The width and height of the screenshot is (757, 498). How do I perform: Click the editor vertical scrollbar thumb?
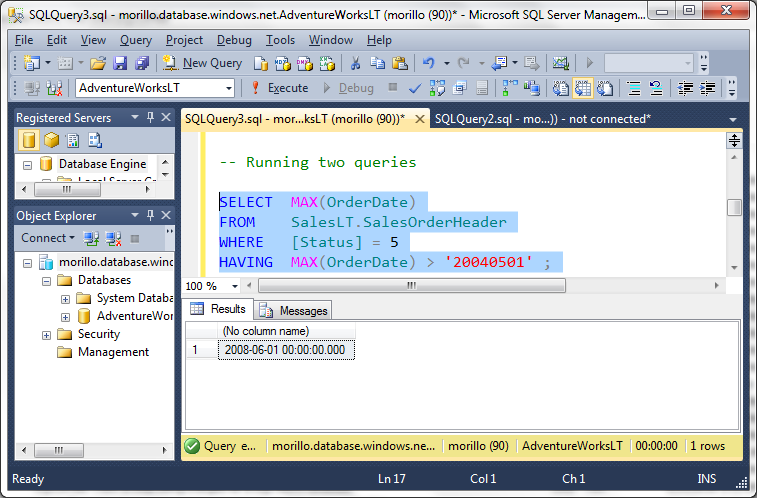734,208
